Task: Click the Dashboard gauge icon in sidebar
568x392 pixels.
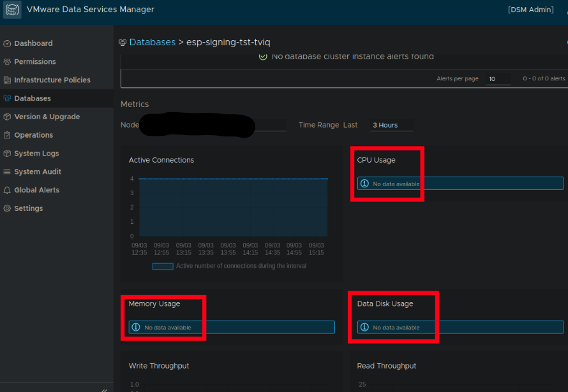Action: point(8,43)
